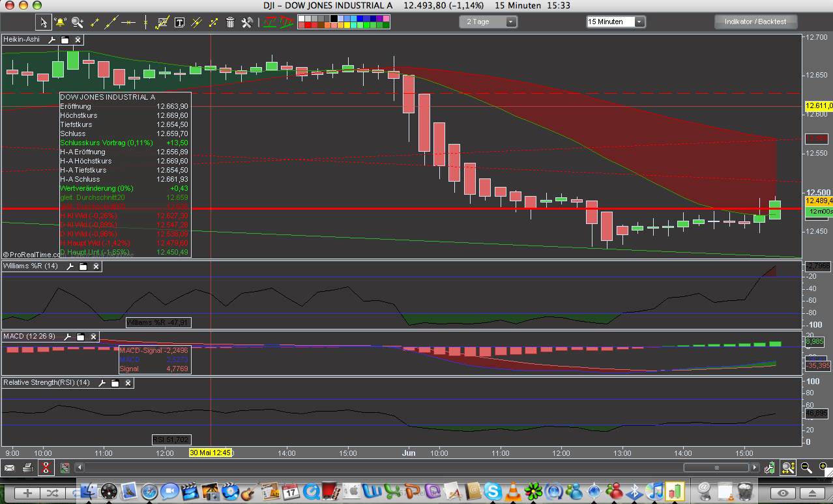Print the chart with printer icon
Viewport: 833px width, 504px height.
28,468
